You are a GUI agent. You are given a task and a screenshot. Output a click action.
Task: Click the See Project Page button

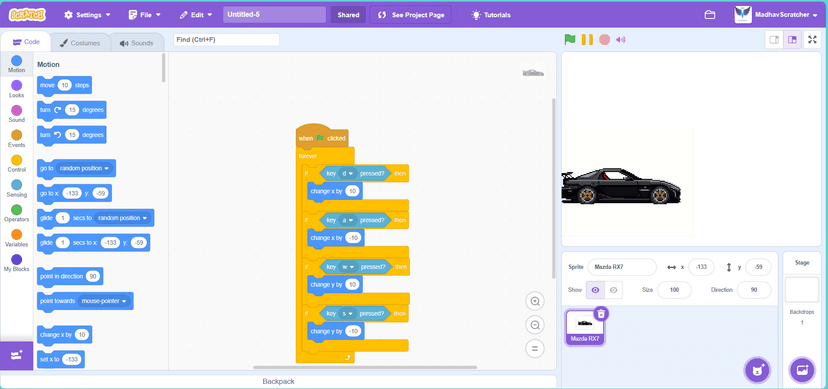(x=411, y=15)
